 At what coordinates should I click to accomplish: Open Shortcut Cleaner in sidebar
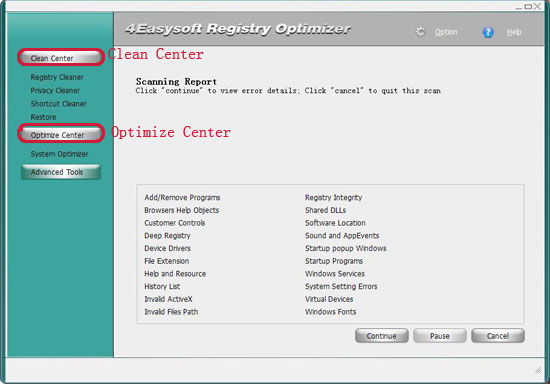58,103
